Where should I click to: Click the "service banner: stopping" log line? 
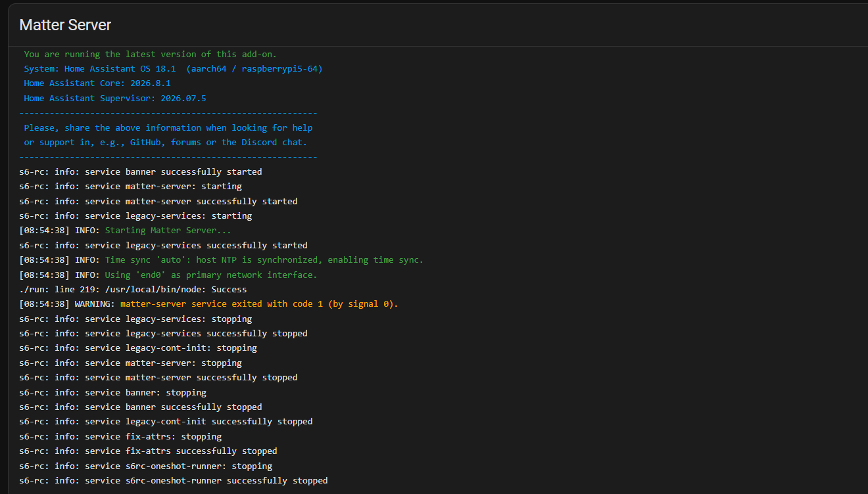tap(112, 392)
